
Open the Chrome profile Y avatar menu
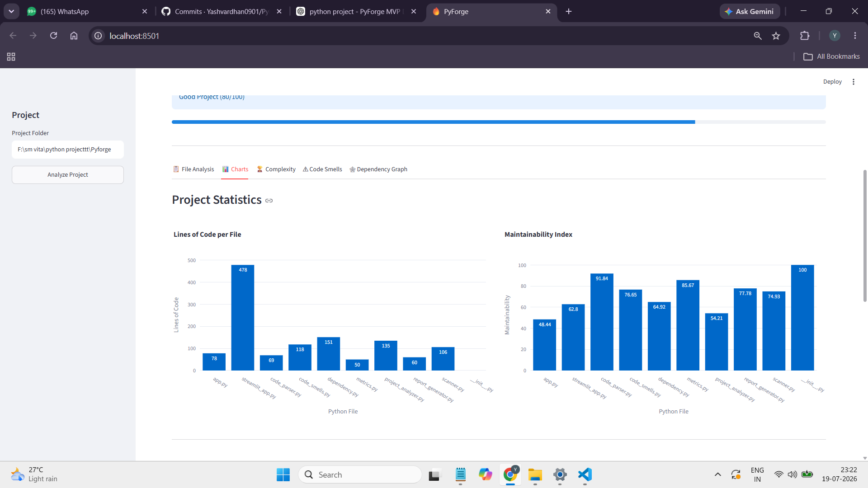click(835, 36)
